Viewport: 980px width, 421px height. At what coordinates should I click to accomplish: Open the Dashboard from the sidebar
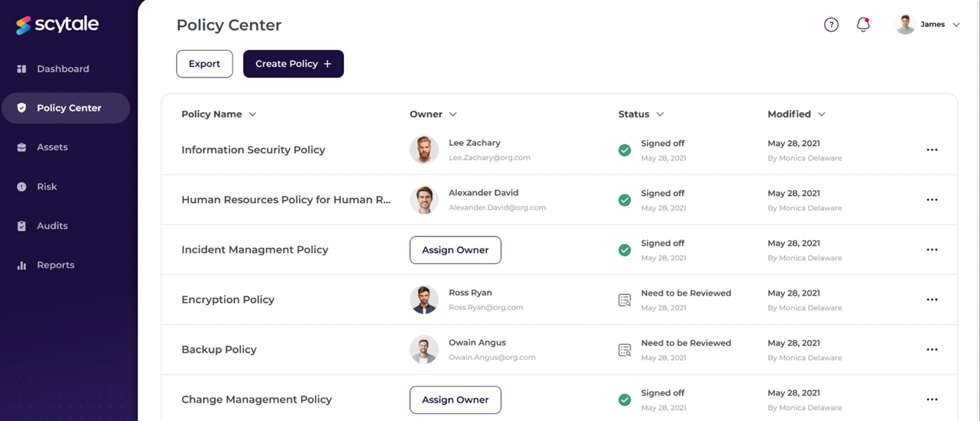click(x=63, y=68)
